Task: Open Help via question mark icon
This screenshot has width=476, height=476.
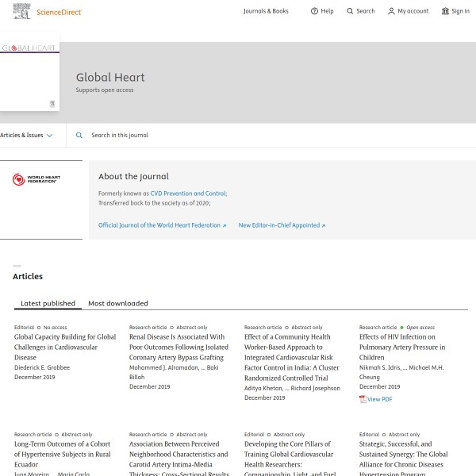Action: [x=314, y=11]
